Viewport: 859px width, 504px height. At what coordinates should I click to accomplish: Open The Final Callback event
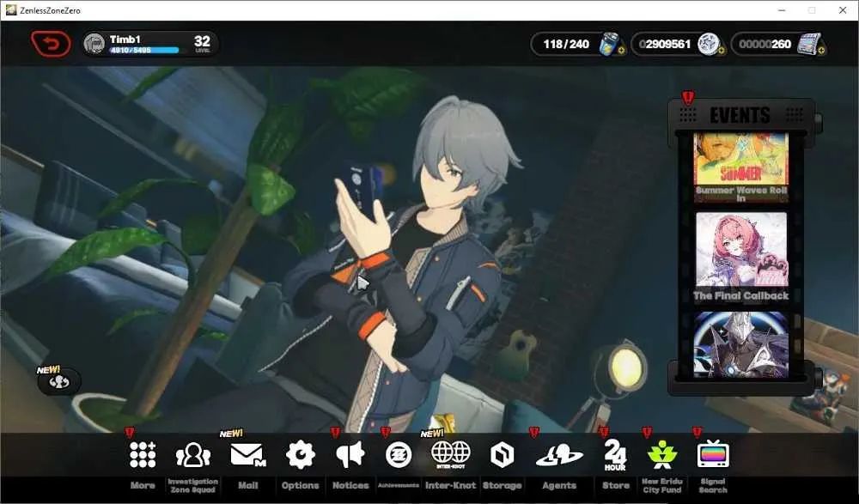point(740,258)
